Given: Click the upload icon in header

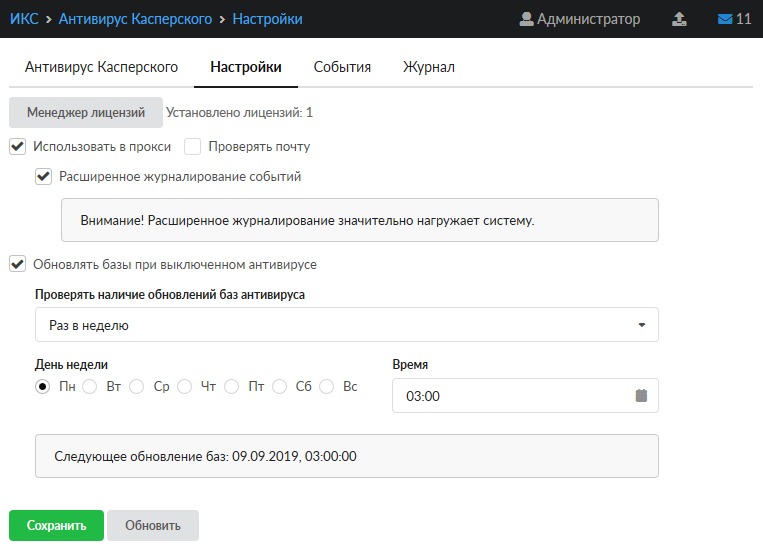Looking at the screenshot, I should pos(679,19).
